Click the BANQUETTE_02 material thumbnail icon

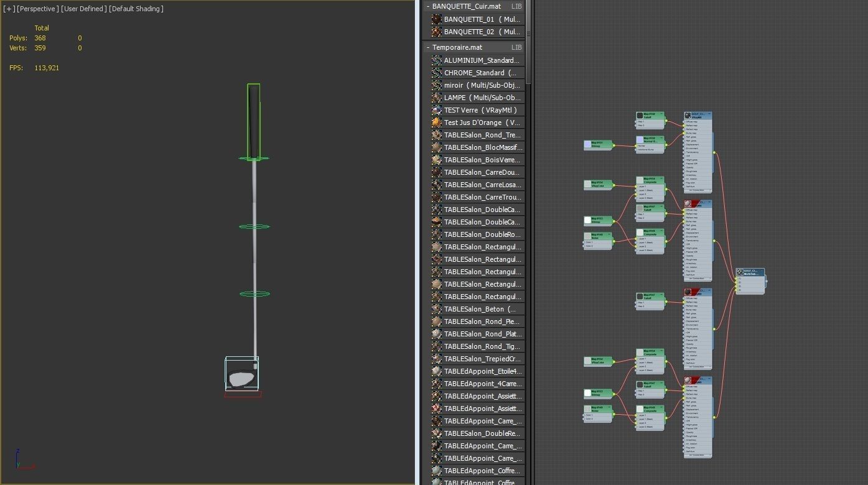point(437,32)
